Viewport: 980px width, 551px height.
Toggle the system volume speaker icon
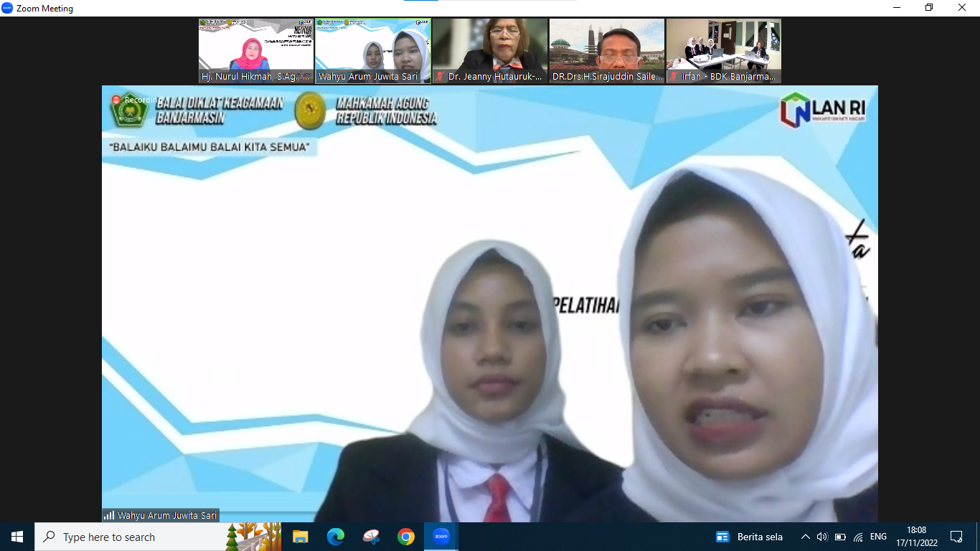point(822,537)
